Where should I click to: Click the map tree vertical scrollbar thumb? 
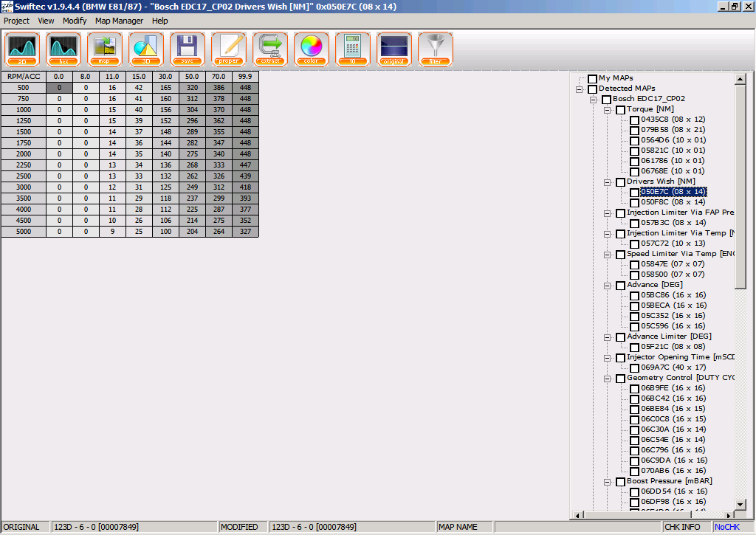[740, 187]
